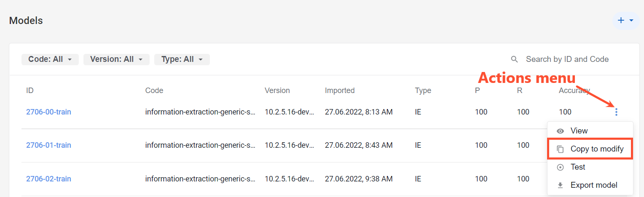Screen dimensions: 644x197
Task: Open the 2706-02-train model link
Action: coord(48,179)
